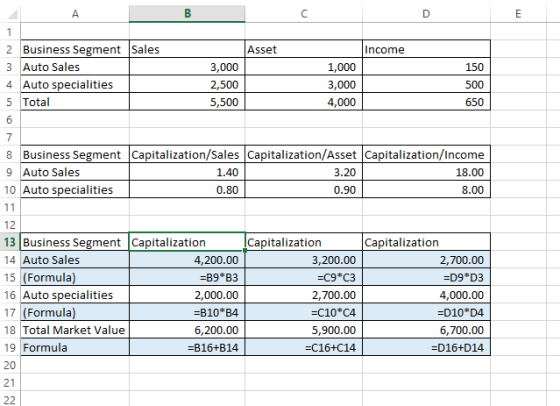Select cell containing 4,000 in Total row
This screenshot has width=560, height=406.
(x=304, y=102)
